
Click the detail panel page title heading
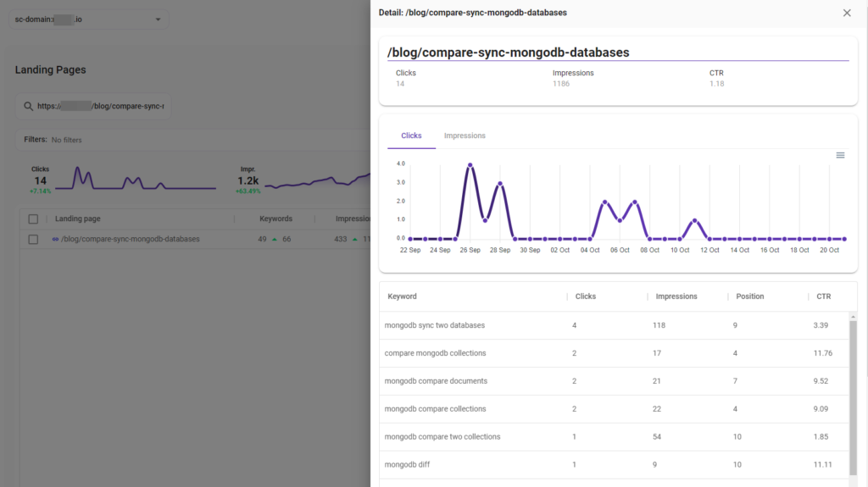[x=509, y=52]
